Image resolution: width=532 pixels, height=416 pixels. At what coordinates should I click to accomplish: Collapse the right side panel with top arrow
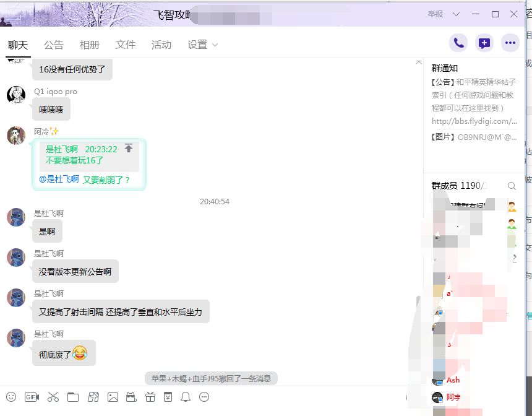click(419, 62)
